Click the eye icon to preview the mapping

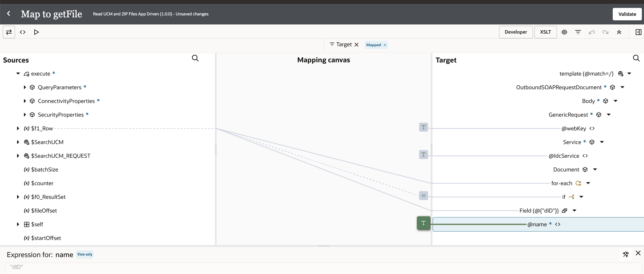(x=565, y=32)
